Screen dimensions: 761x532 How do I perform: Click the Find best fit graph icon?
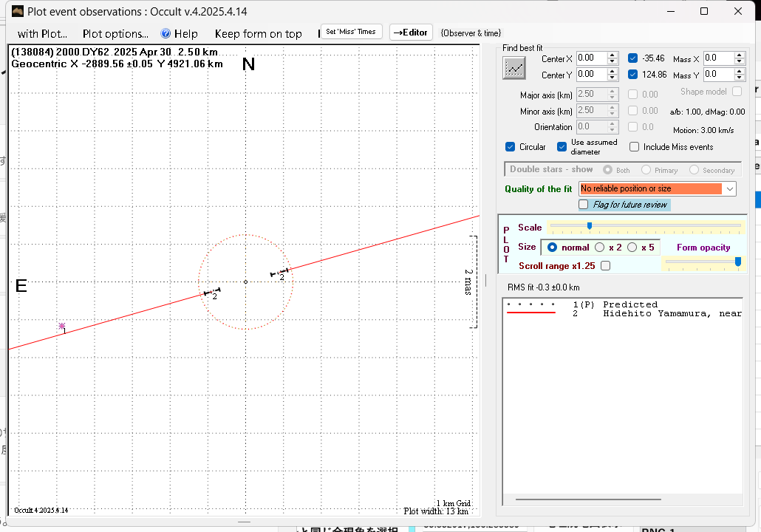click(x=514, y=68)
